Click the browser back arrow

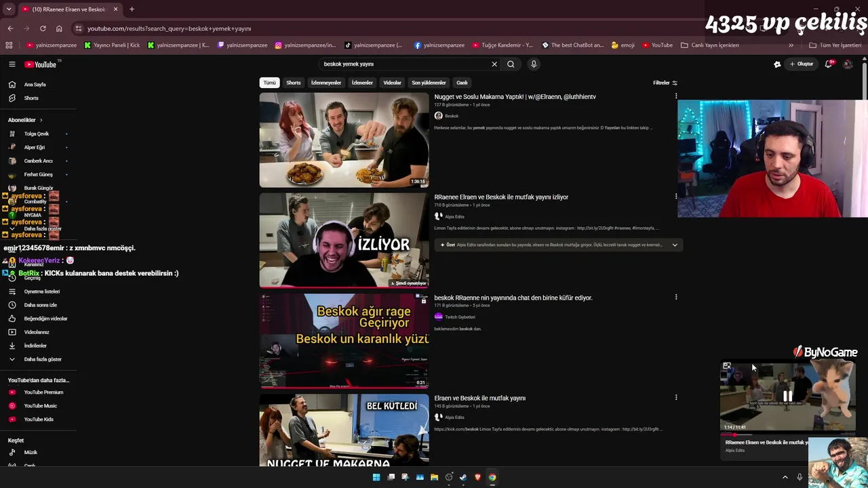point(10,28)
